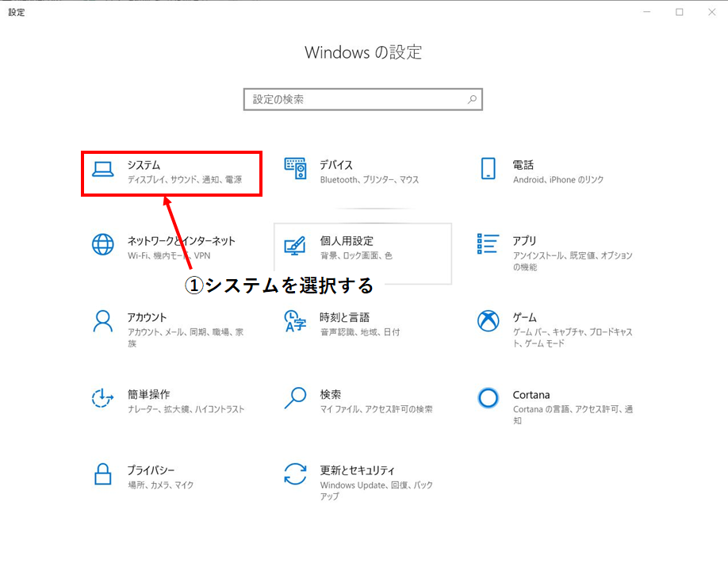Open the デバイス settings title

click(336, 165)
